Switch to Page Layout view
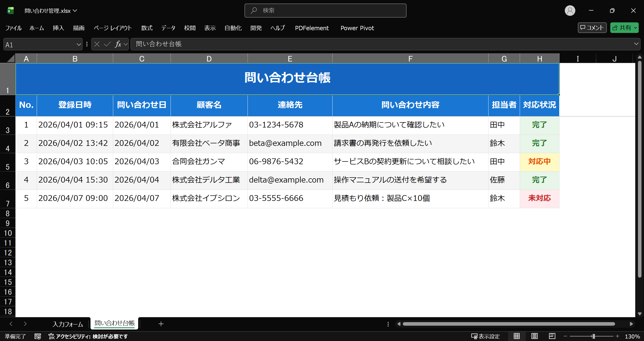 coord(534,336)
